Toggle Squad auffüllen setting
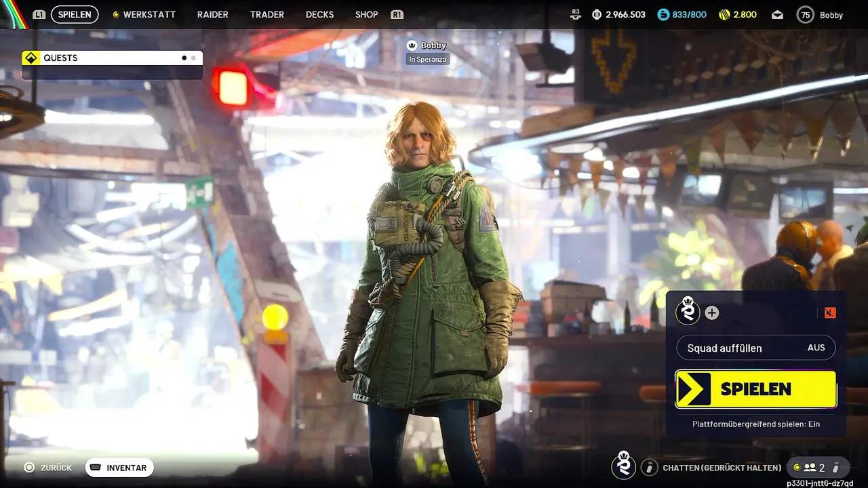This screenshot has height=488, width=868. click(756, 348)
